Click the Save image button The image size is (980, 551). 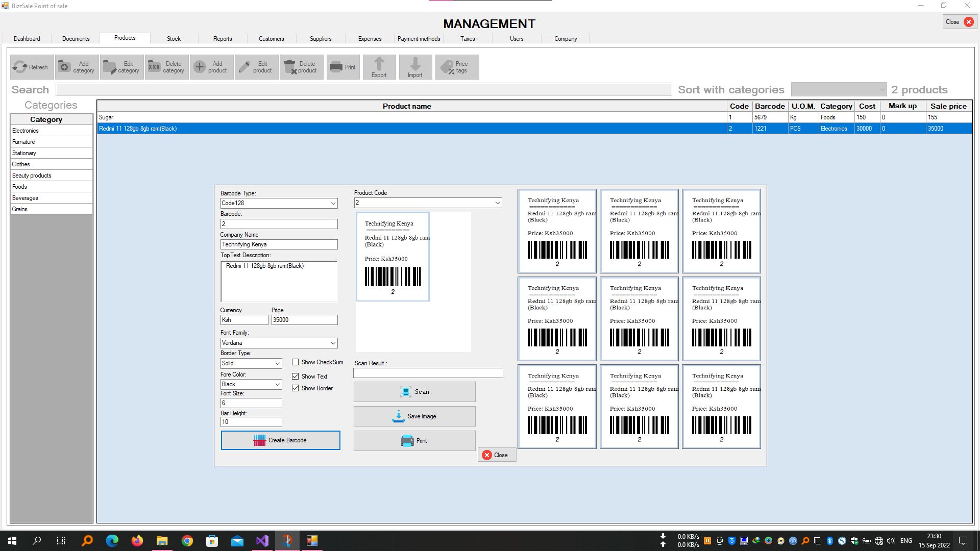pyautogui.click(x=414, y=416)
